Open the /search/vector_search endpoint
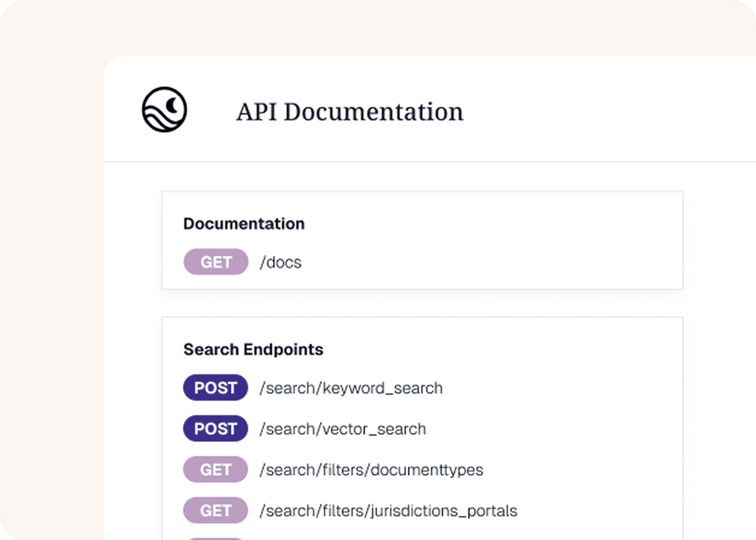This screenshot has height=540, width=756. (343, 429)
